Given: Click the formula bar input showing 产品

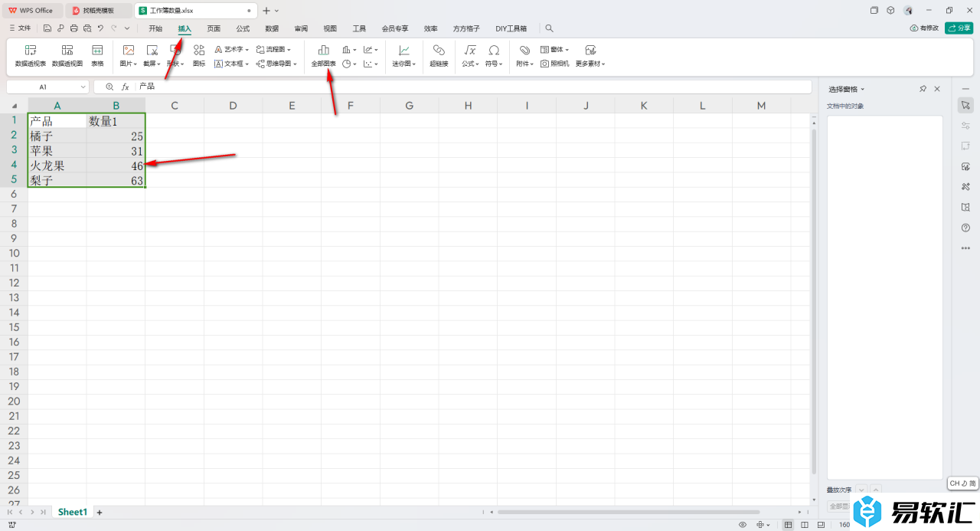Looking at the screenshot, I should pos(473,87).
